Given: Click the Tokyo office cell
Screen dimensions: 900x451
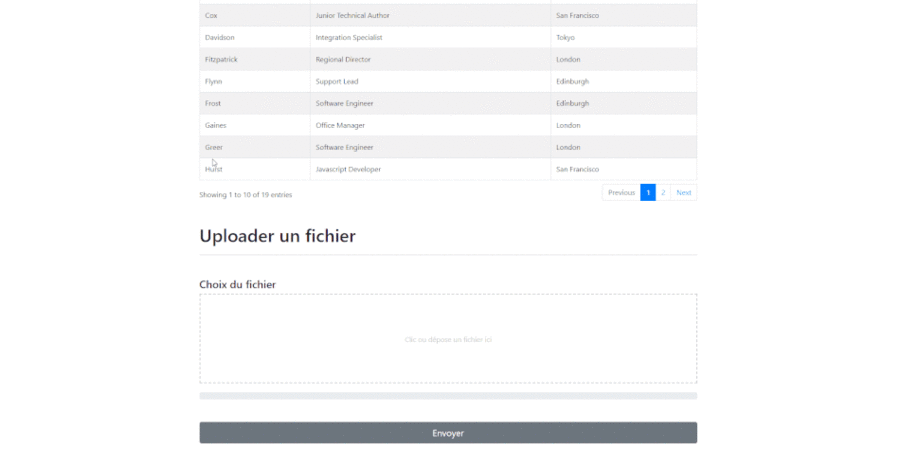Looking at the screenshot, I should (566, 38).
